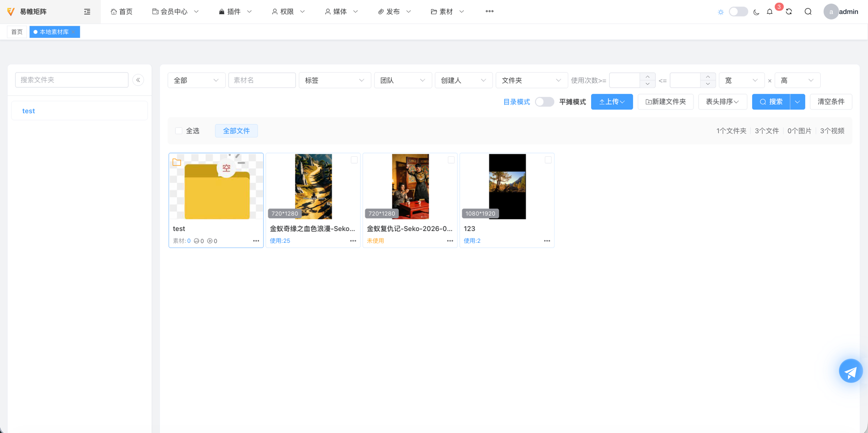The height and width of the screenshot is (433, 868).
Task: Select checkbox on 123 video
Action: click(548, 160)
